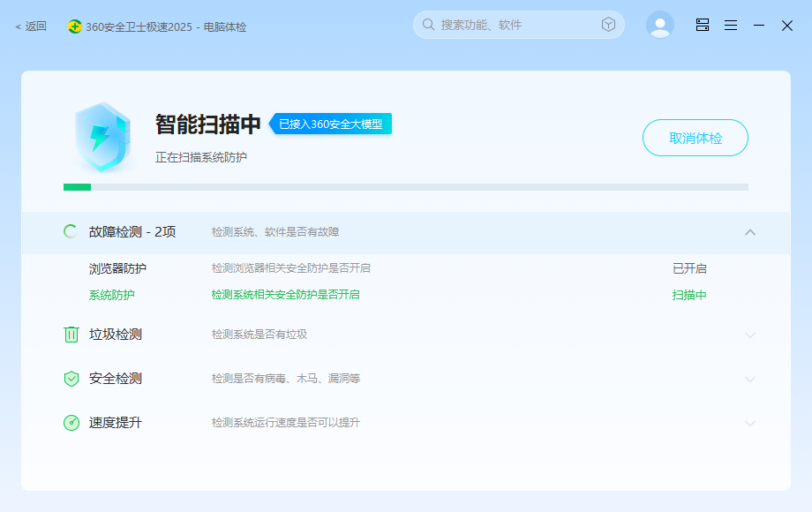Select the trash icon next to 垃圾检测
812x512 pixels.
click(x=71, y=334)
